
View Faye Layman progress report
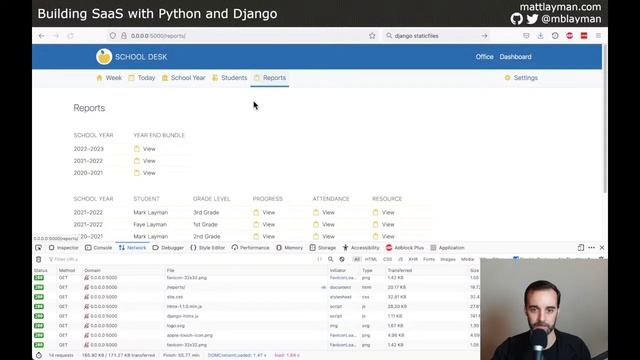click(264, 224)
